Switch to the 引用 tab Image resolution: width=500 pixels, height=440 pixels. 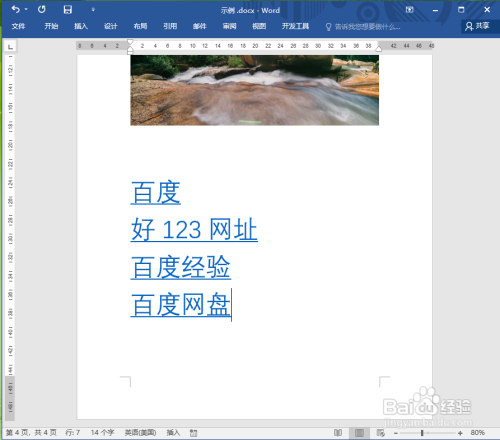(x=170, y=26)
